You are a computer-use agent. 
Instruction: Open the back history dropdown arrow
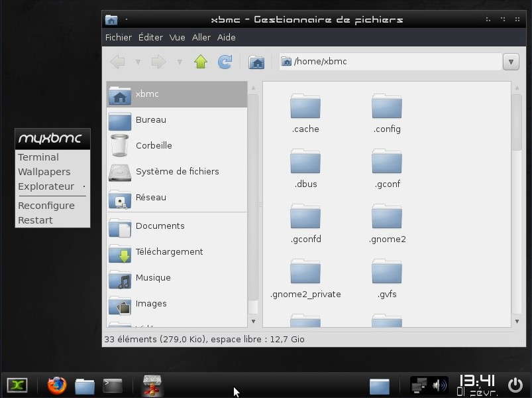[138, 62]
